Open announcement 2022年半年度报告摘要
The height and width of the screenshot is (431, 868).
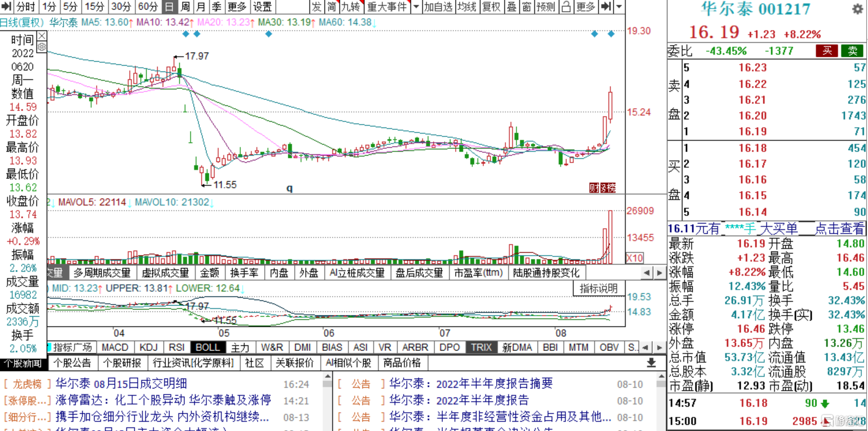[x=471, y=384]
